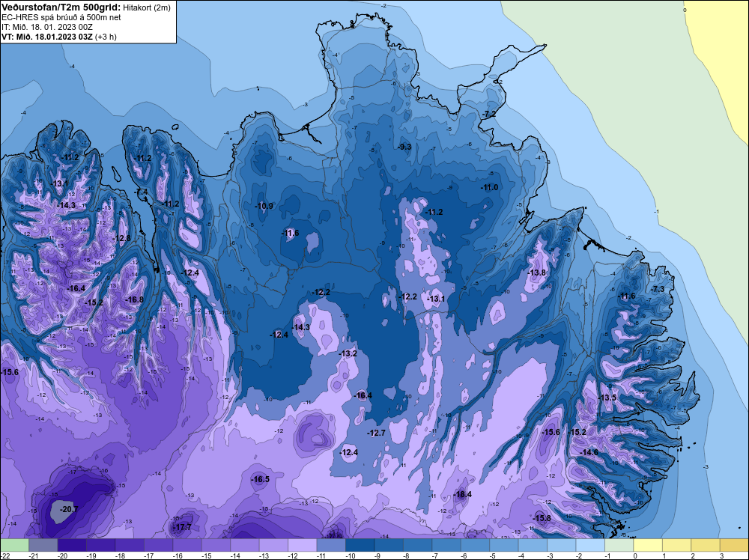Click the -12.7 temperature label

[x=377, y=433]
